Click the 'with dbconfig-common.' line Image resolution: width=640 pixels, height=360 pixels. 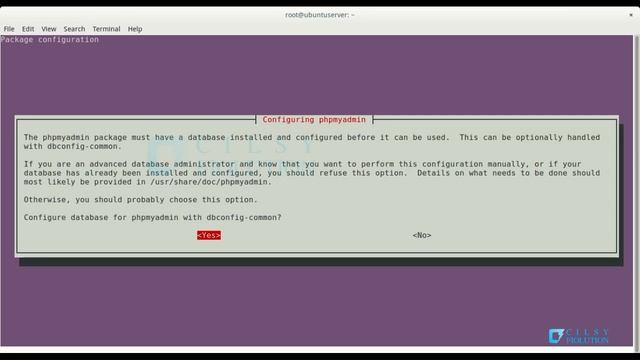click(x=73, y=147)
